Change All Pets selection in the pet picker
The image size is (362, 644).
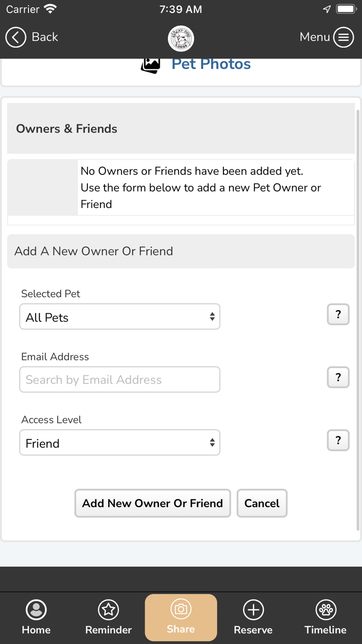tap(119, 316)
